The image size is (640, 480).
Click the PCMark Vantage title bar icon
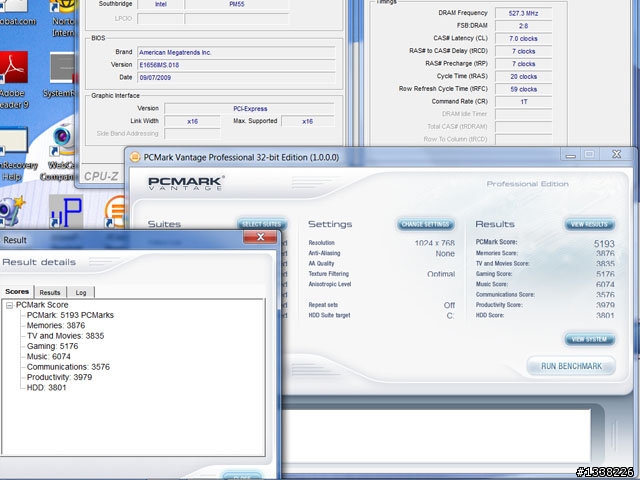[135, 157]
